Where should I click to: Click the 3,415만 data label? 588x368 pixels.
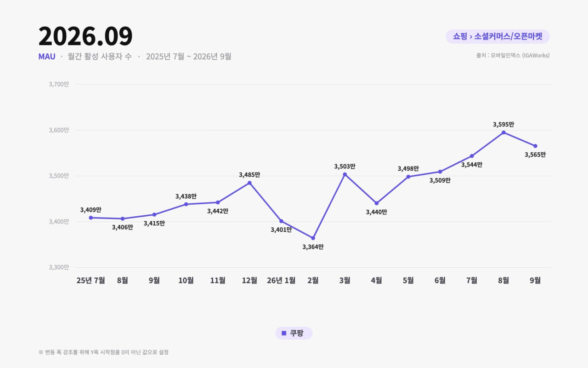(154, 224)
